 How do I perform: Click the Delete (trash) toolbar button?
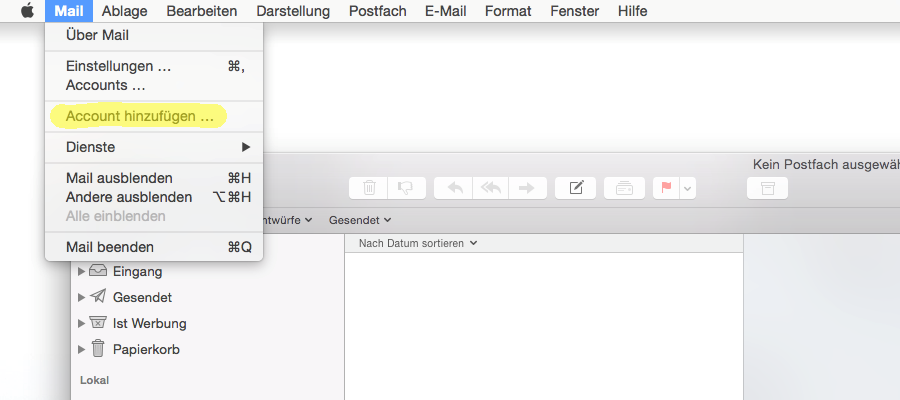(x=368, y=188)
